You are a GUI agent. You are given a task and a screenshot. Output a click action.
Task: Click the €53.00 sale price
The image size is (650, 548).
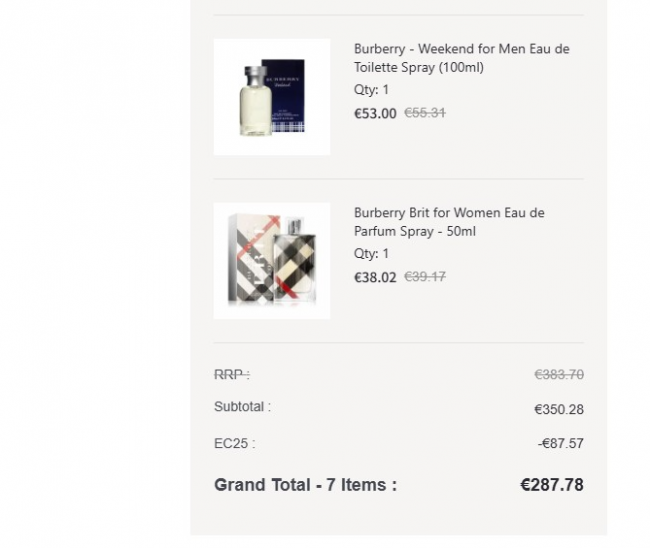[375, 113]
